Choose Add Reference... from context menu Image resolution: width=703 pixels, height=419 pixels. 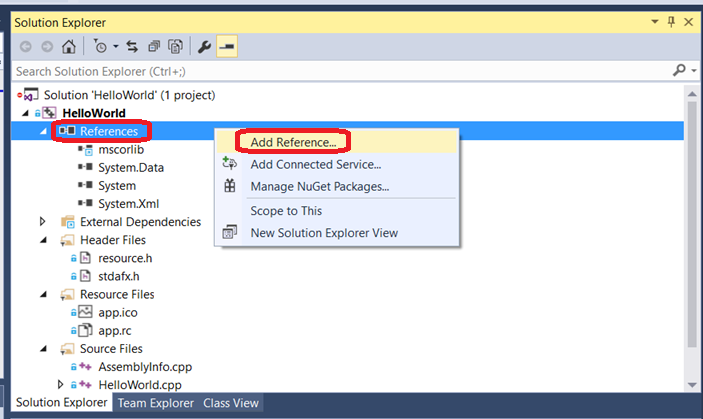click(337, 142)
